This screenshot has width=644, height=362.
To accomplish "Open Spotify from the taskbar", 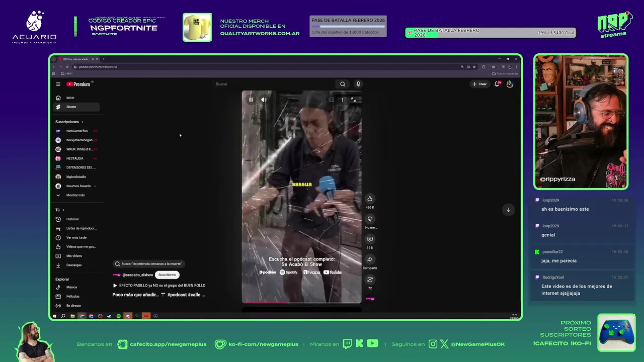I will click(x=118, y=316).
